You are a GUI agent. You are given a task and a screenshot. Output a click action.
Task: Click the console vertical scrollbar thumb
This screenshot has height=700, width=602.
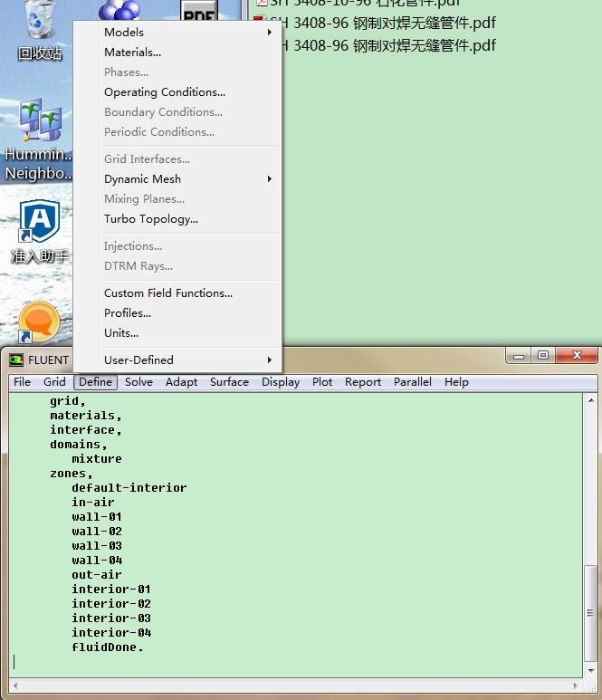[x=591, y=613]
